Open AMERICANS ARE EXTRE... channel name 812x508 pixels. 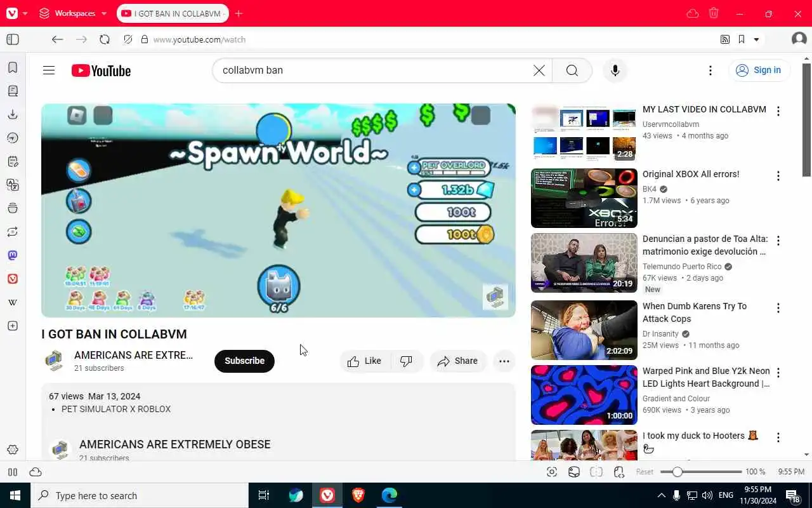coord(133,355)
